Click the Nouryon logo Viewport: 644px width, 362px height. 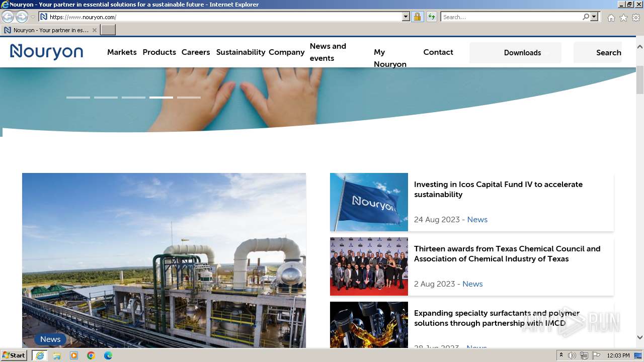click(46, 52)
